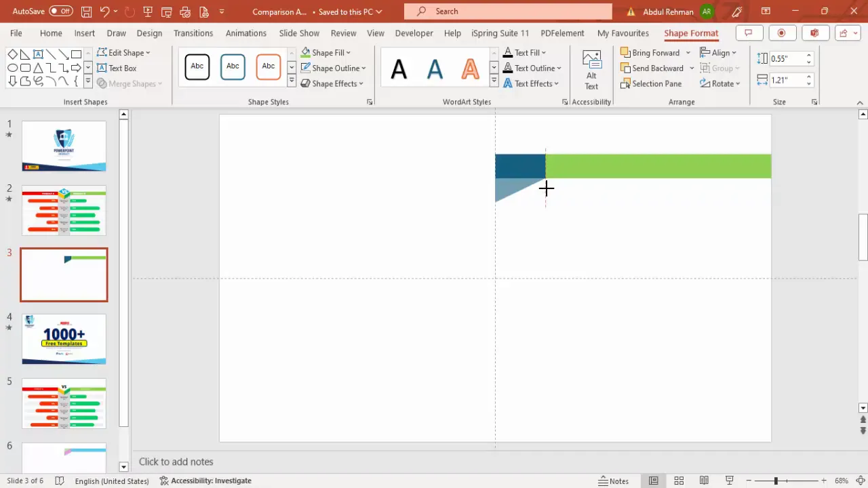The height and width of the screenshot is (488, 868).
Task: Switch to the iSpring Suite 11 tab
Action: (x=500, y=33)
